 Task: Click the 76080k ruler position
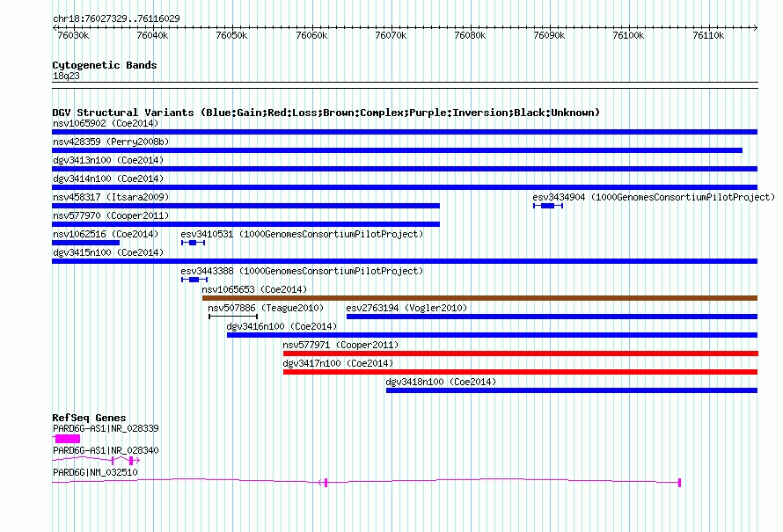click(470, 35)
